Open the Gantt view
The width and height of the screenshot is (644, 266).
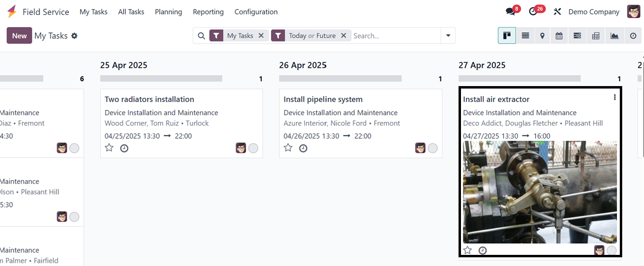pyautogui.click(x=577, y=36)
